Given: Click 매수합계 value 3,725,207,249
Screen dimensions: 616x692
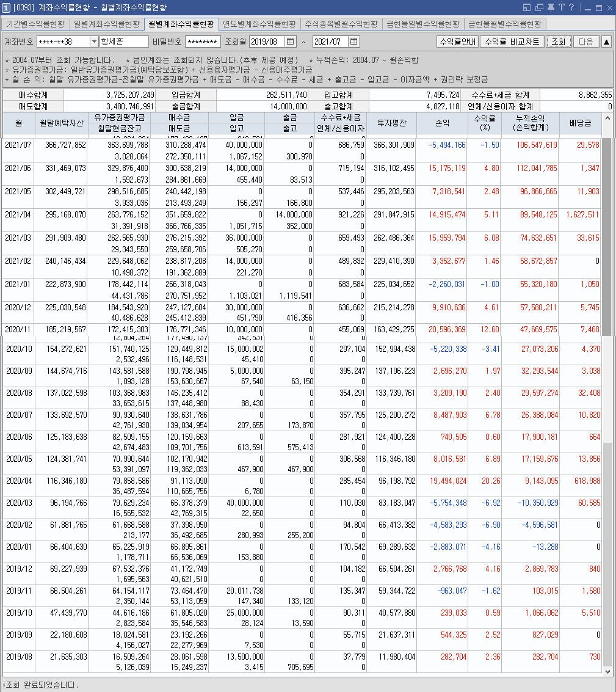Looking at the screenshot, I should [x=130, y=95].
